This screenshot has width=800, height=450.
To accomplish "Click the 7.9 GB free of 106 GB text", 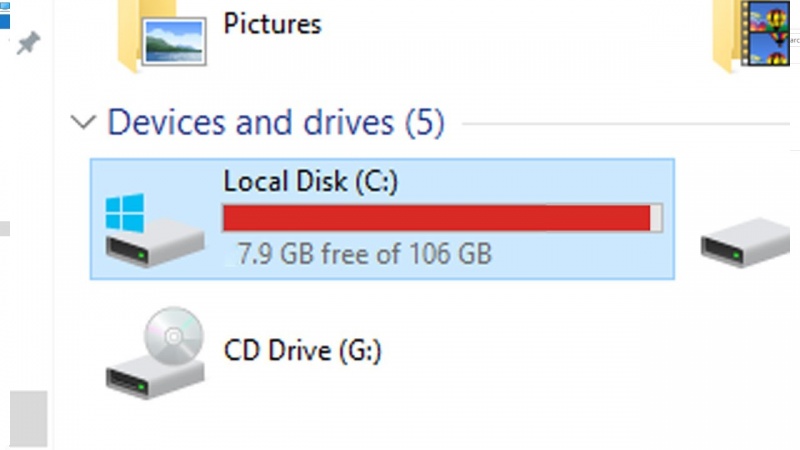I will [x=365, y=254].
